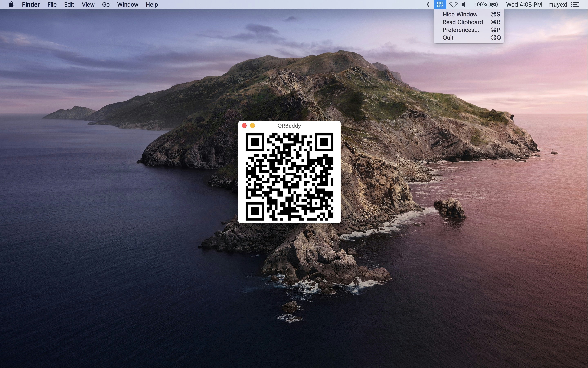Open the volume control icon
Image resolution: width=588 pixels, height=368 pixels.
click(464, 4)
